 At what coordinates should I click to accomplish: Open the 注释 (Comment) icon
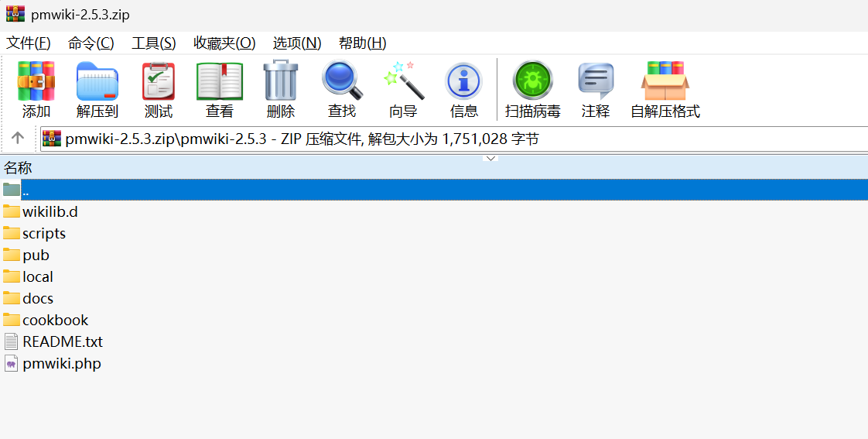596,81
